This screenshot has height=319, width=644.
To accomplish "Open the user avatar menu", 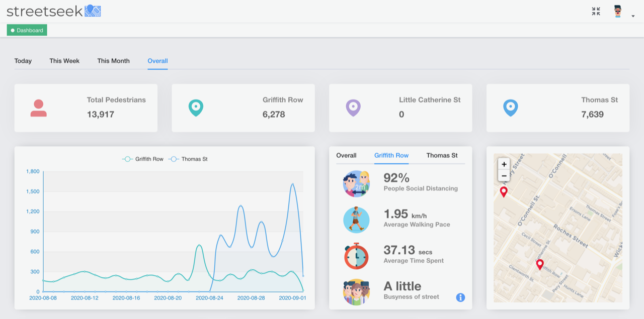I will click(x=618, y=12).
